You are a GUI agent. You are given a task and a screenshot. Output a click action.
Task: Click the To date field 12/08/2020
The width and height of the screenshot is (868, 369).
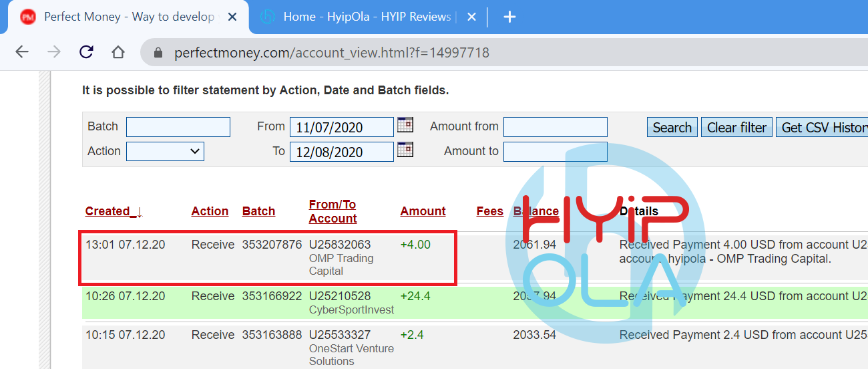(x=342, y=152)
